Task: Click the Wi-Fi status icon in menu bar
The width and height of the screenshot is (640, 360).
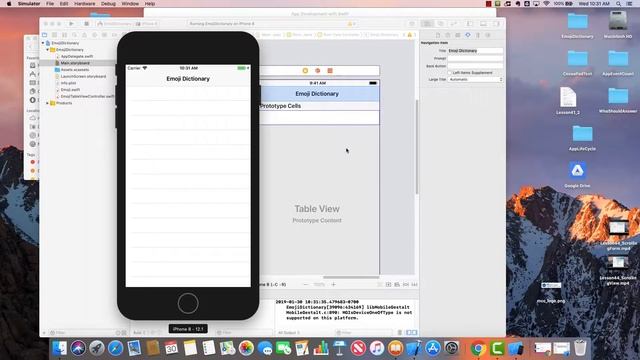Action: pyautogui.click(x=546, y=4)
